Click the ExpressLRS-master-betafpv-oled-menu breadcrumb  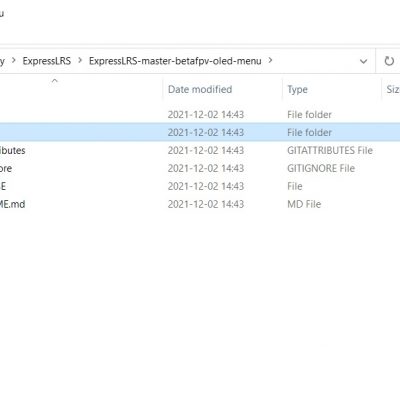click(175, 61)
